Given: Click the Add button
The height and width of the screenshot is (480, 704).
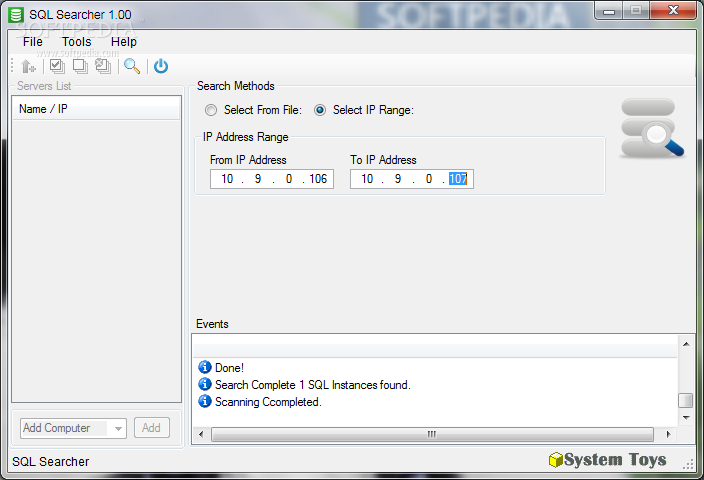Looking at the screenshot, I should (x=151, y=428).
